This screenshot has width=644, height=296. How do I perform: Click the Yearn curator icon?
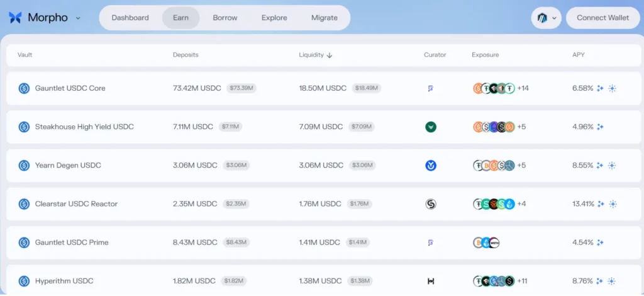[431, 166]
